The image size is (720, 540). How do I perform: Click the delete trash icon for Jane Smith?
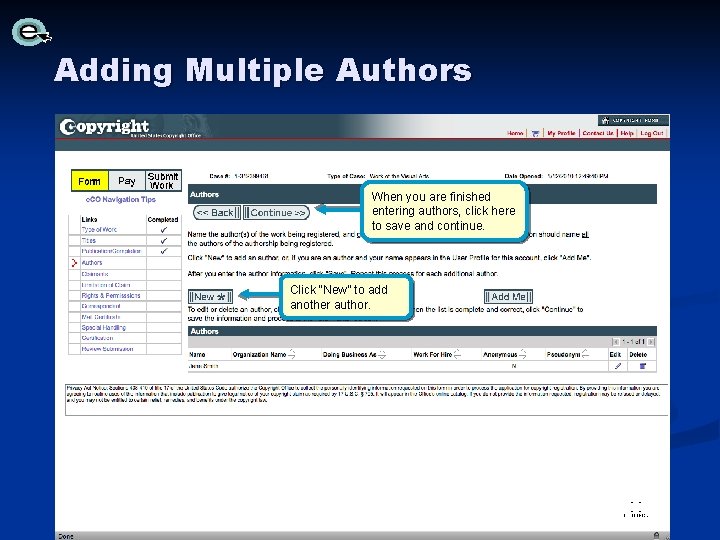tap(642, 366)
